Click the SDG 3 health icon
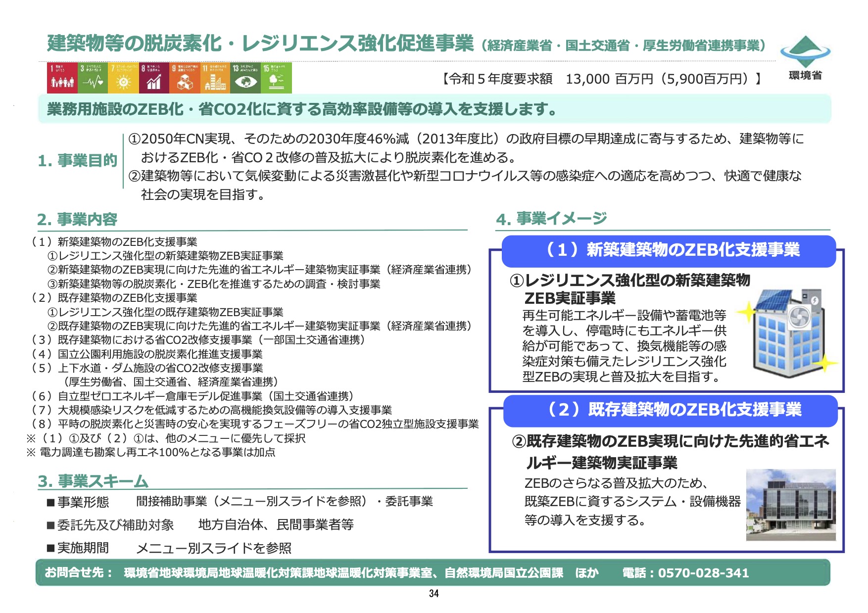Image resolution: width=868 pixels, height=613 pixels. [x=93, y=78]
